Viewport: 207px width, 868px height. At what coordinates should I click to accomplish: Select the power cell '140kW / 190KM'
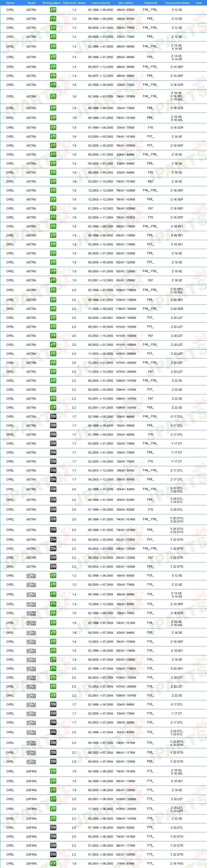pyautogui.click(x=126, y=318)
